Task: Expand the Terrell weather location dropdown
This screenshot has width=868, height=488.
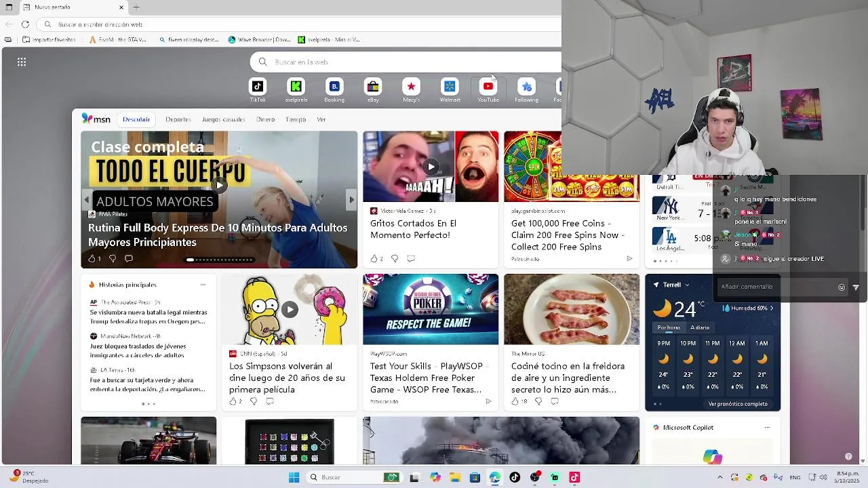Action: (x=687, y=285)
